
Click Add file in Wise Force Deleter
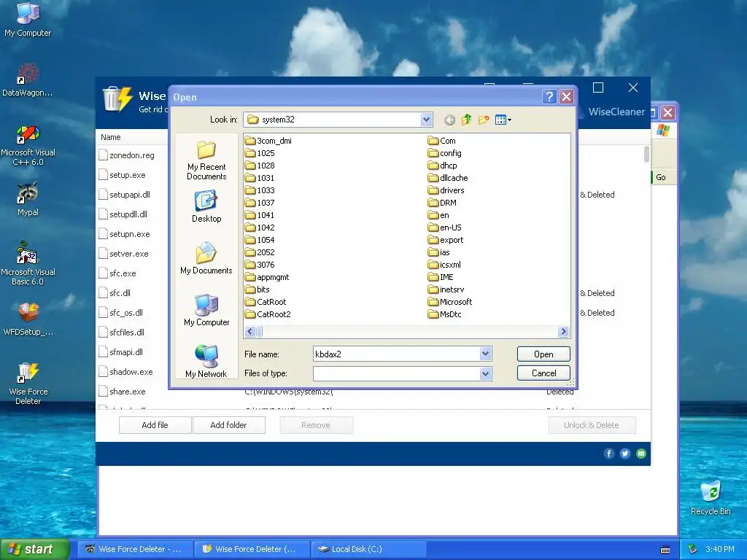155,425
